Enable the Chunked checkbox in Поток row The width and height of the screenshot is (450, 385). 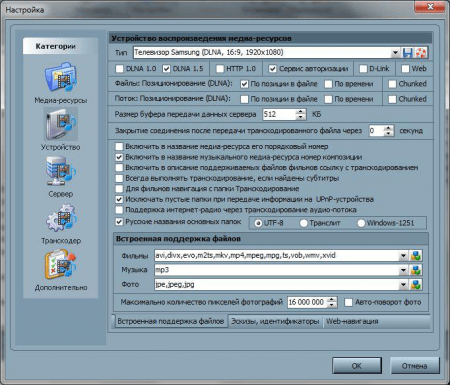(x=392, y=99)
